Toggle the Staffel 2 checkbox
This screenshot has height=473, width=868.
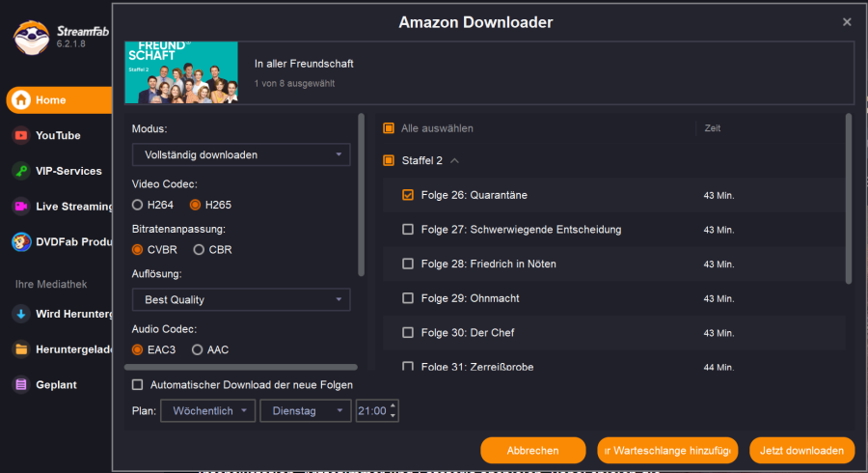coord(389,160)
